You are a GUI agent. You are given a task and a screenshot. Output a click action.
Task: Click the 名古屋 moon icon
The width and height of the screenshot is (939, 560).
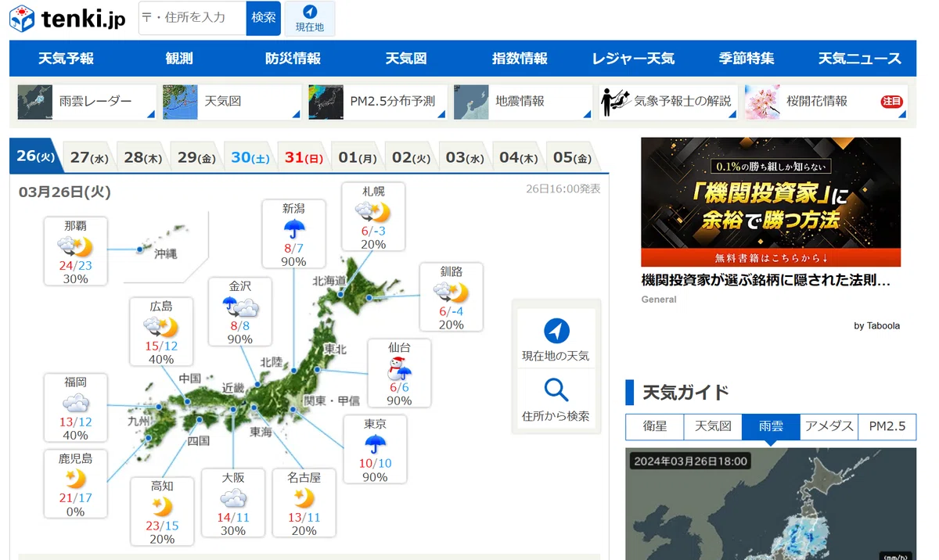pyautogui.click(x=304, y=497)
